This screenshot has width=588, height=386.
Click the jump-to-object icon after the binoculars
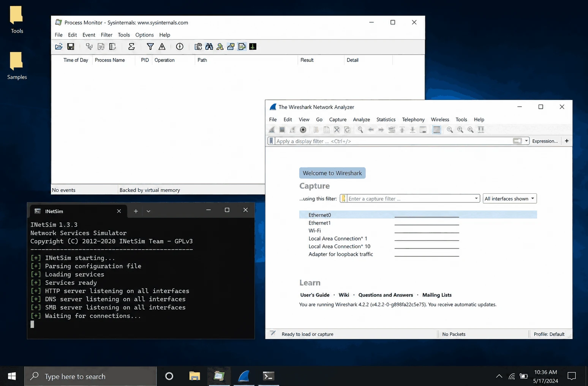click(x=220, y=46)
